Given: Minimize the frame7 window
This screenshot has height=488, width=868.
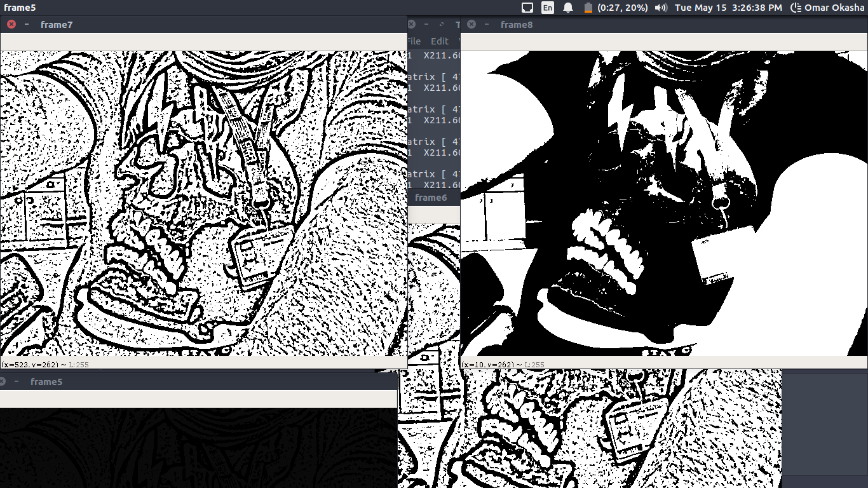Looking at the screenshot, I should [x=27, y=24].
